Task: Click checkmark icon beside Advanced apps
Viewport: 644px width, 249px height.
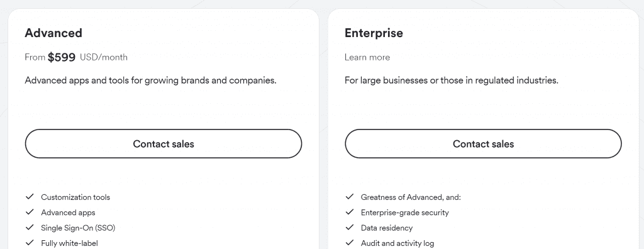Action: pyautogui.click(x=30, y=212)
